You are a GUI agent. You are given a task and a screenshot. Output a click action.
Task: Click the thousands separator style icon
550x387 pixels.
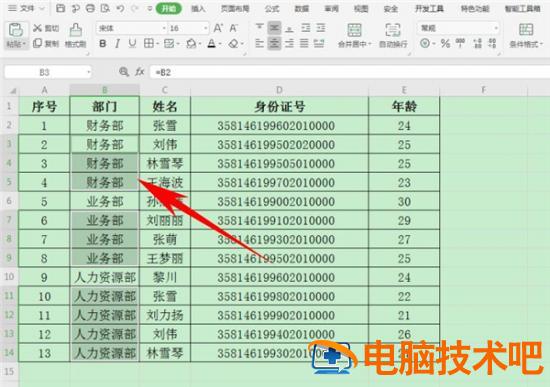point(461,44)
